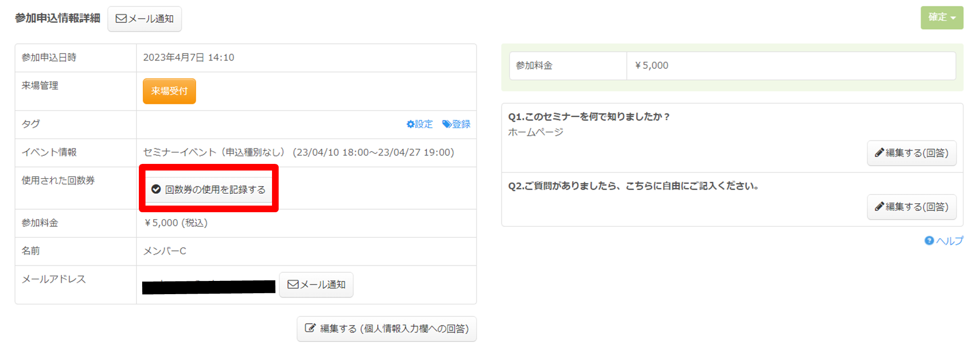This screenshot has height=351, width=980.
Task: Click the ¥5,000 (税込) fee text
Action: [176, 223]
